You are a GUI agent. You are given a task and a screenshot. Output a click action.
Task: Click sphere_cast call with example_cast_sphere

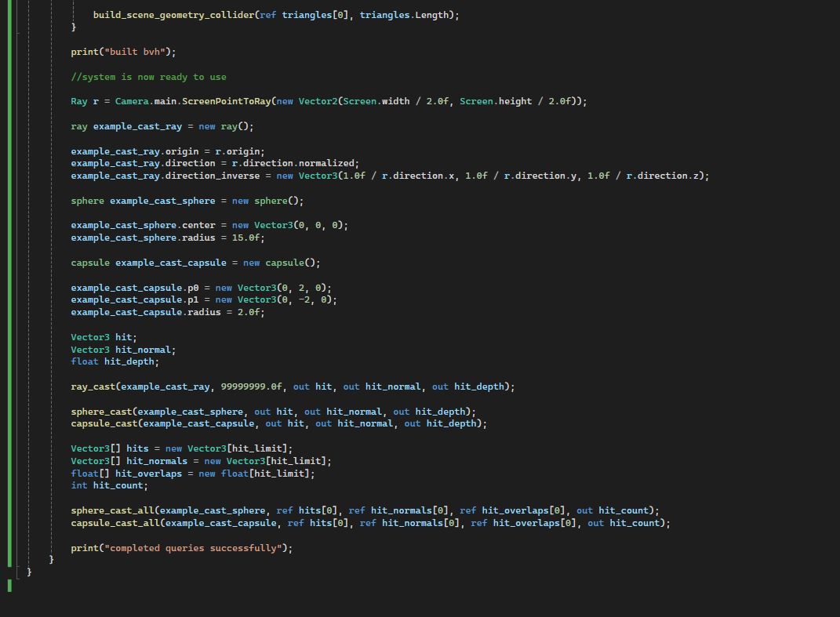pyautogui.click(x=273, y=412)
